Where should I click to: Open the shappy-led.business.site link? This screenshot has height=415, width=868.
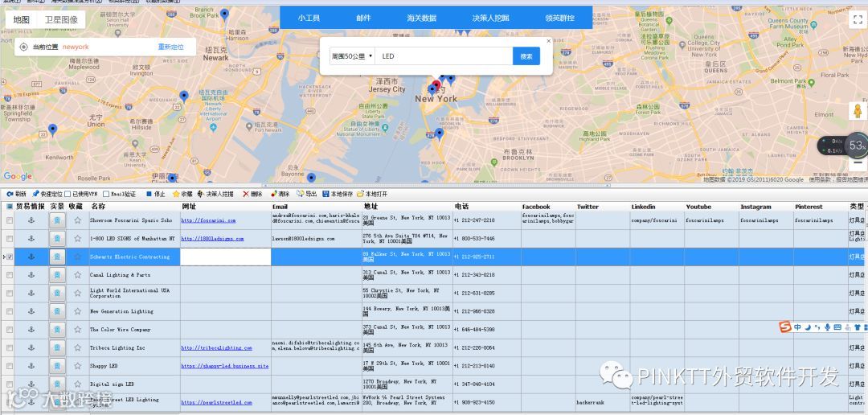point(225,366)
